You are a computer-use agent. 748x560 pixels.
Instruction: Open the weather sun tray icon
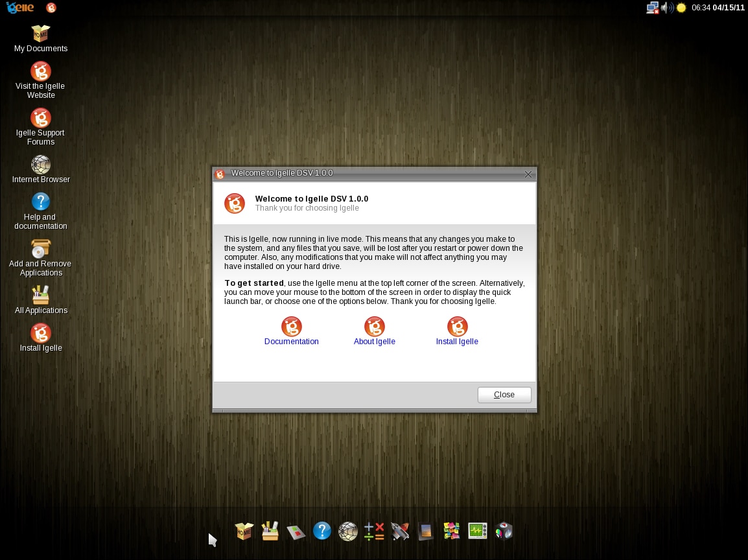pos(681,8)
